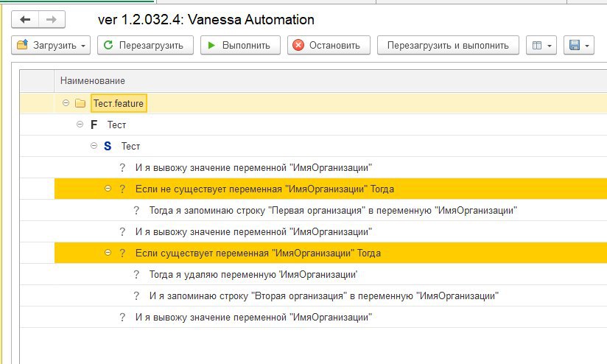Image resolution: width=607 pixels, height=364 pixels.
Task: Click the question mark icon on 'Если существует переменная' row
Action: [122, 253]
